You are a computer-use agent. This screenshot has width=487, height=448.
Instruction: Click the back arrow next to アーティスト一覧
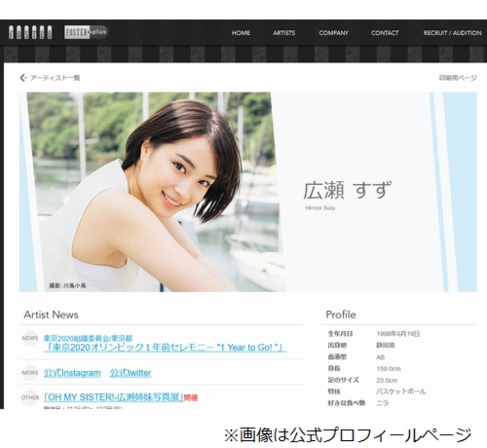pos(23,77)
